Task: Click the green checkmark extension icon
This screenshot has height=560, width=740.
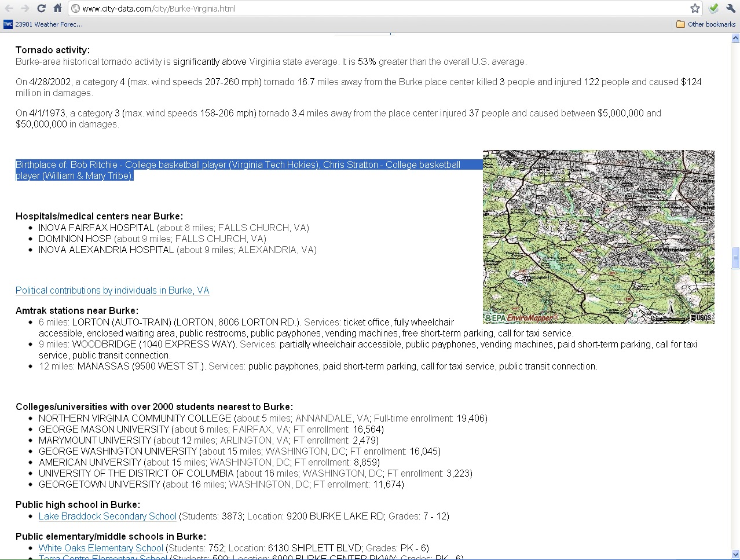Action: [713, 8]
